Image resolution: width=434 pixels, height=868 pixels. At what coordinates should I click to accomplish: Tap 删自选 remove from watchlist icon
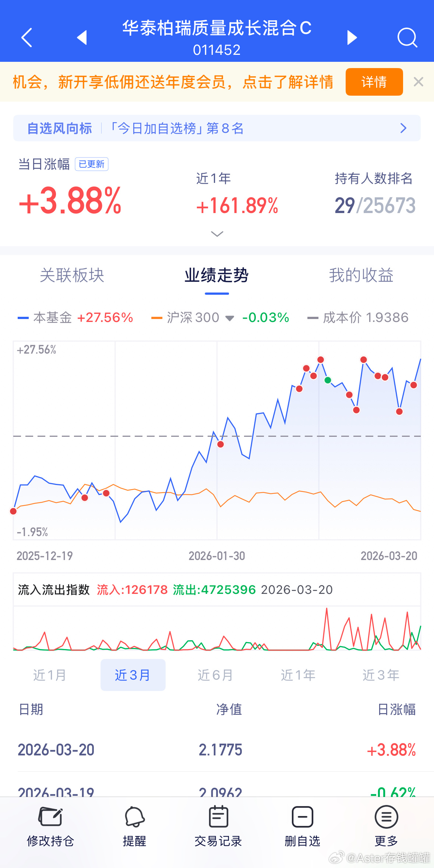tap(303, 816)
